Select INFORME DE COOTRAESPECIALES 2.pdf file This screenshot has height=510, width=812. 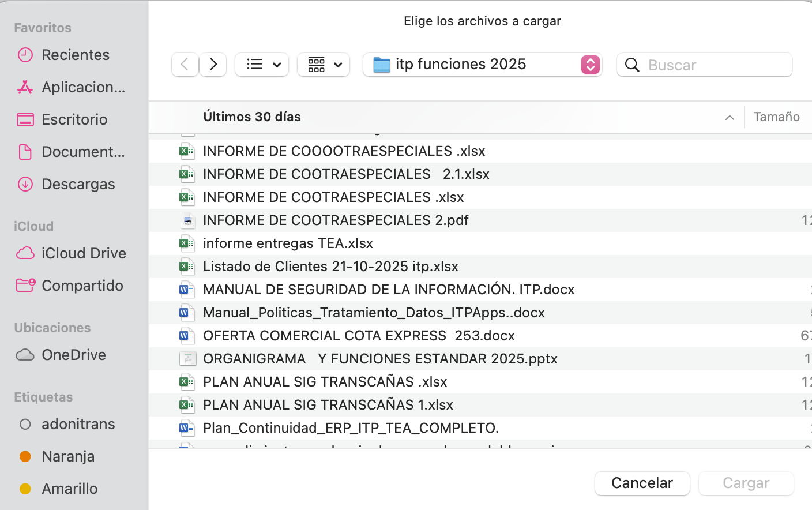pos(336,220)
